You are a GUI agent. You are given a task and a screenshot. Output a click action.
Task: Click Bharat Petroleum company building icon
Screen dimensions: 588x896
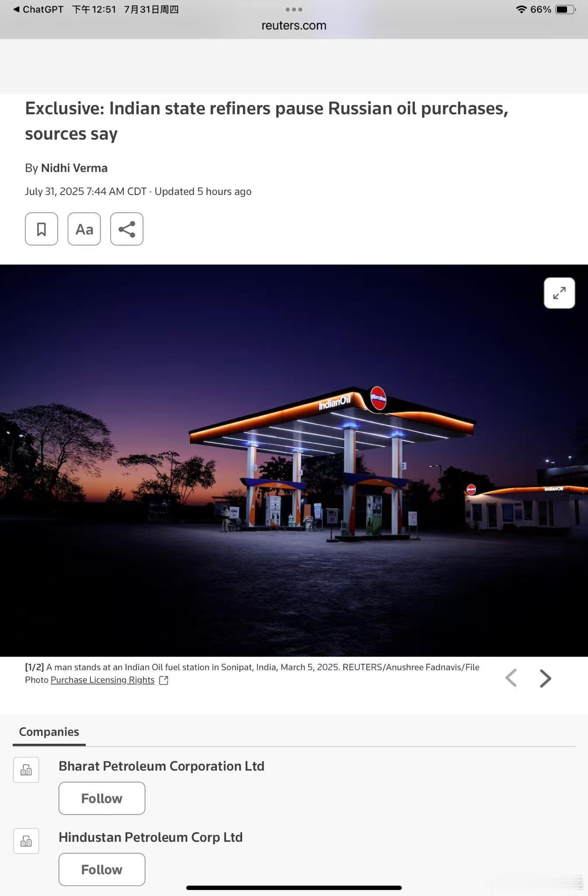coord(26,770)
